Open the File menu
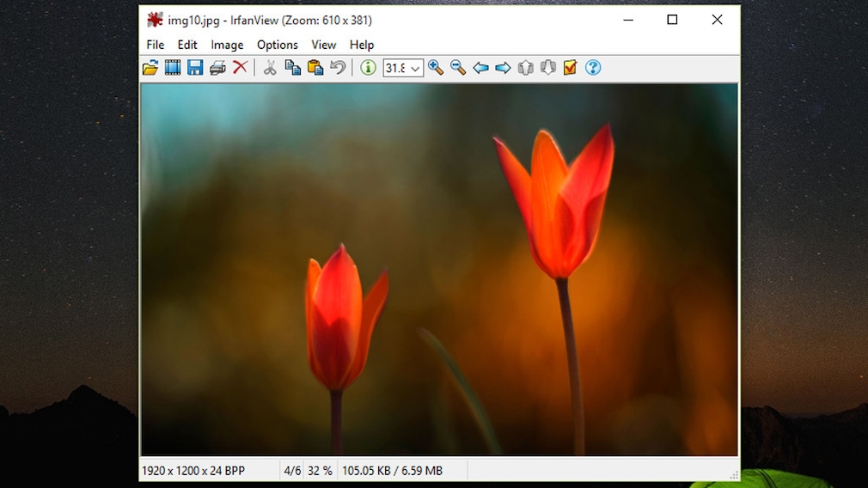Viewport: 868px width, 488px height. pos(155,45)
